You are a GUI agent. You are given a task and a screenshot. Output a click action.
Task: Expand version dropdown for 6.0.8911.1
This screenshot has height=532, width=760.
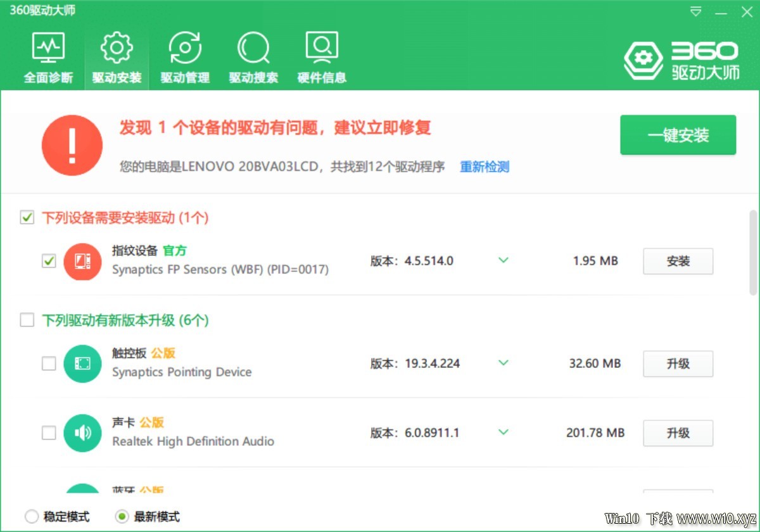[503, 433]
